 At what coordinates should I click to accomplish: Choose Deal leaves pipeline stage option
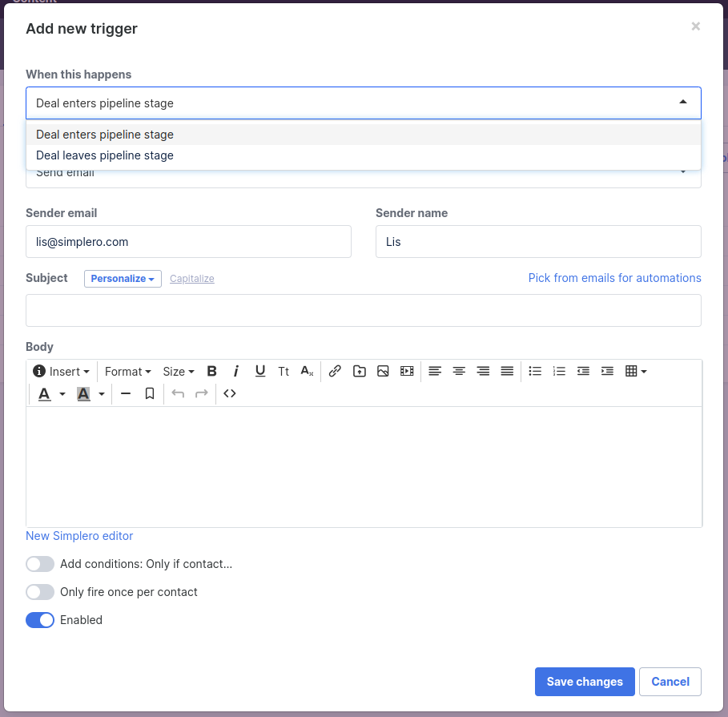pyautogui.click(x=364, y=155)
